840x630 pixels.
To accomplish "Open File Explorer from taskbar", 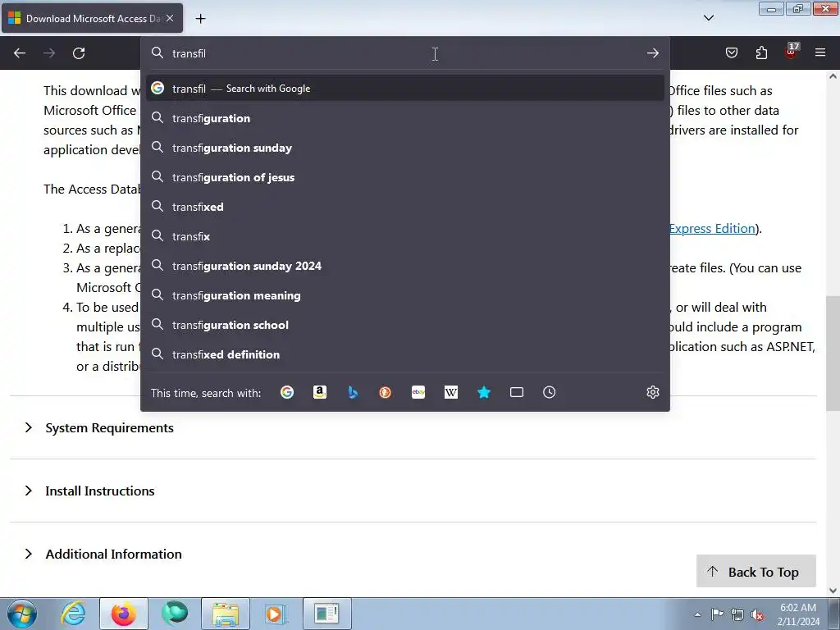I will click(x=226, y=614).
